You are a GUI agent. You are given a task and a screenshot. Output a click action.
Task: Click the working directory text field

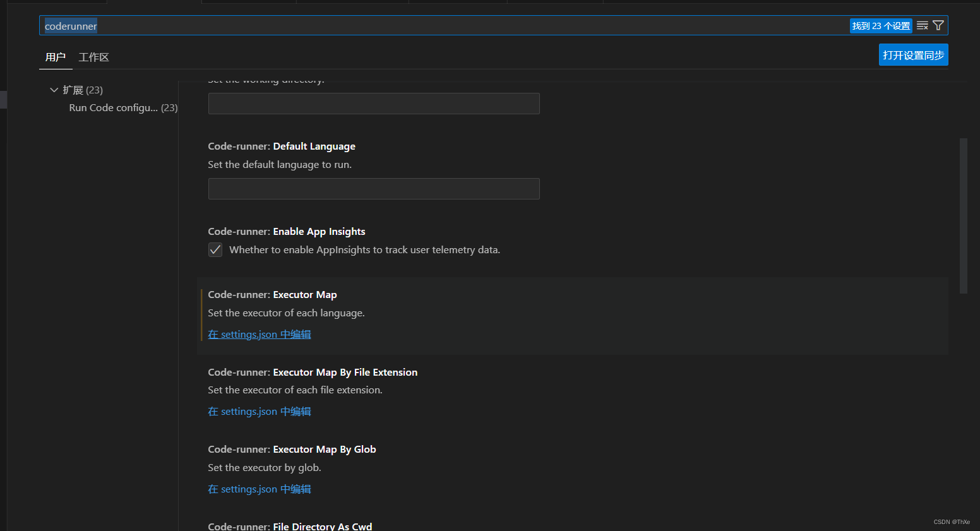click(374, 104)
